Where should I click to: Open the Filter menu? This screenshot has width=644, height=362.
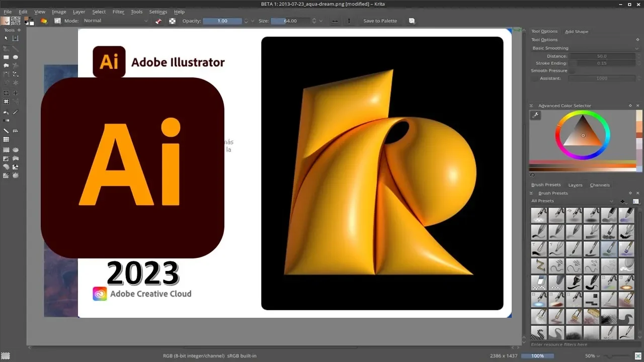[x=118, y=12]
